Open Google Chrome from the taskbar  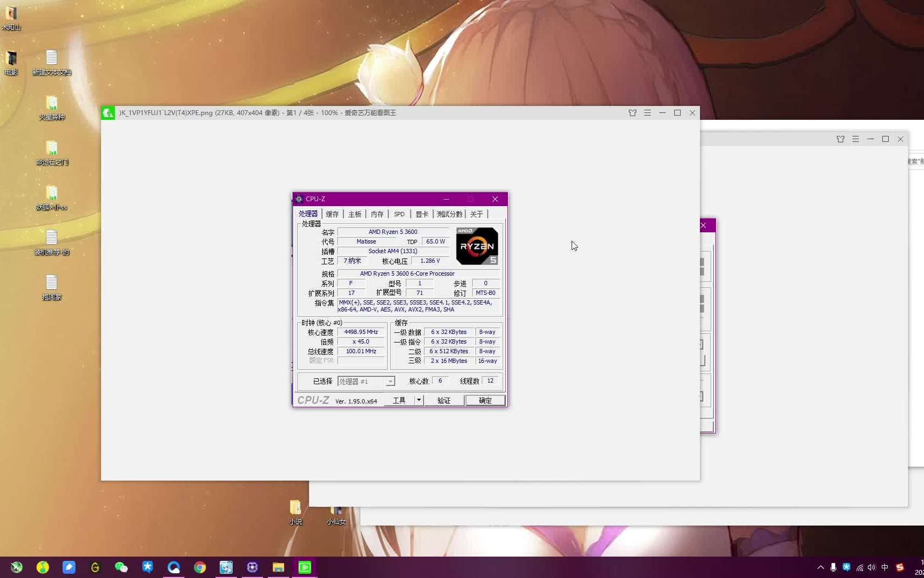200,567
